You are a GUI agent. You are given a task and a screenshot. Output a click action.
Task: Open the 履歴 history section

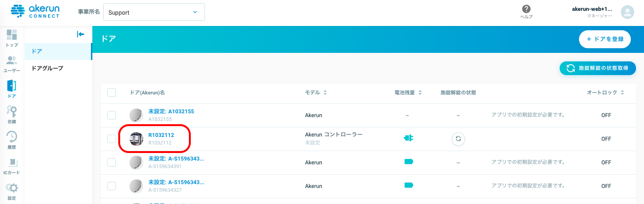coord(12,140)
